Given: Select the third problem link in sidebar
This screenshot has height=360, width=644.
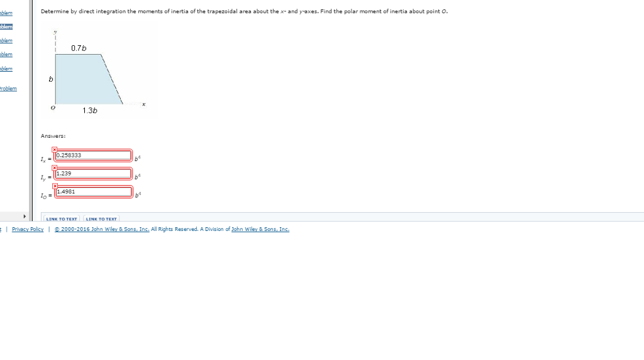Looking at the screenshot, I should [x=6, y=41].
